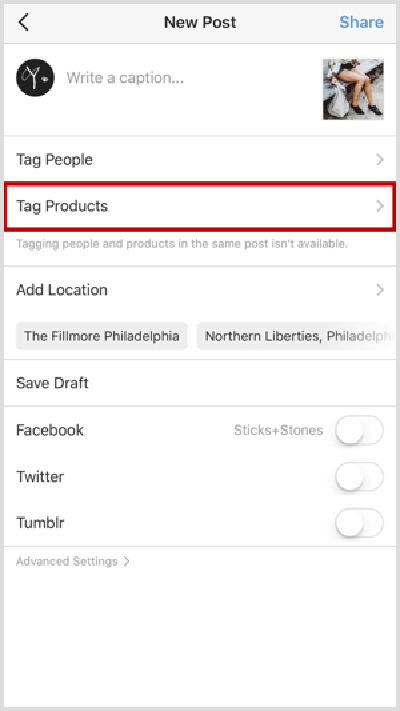Share the new post
Viewport: 400px width, 711px height.
pos(361,22)
